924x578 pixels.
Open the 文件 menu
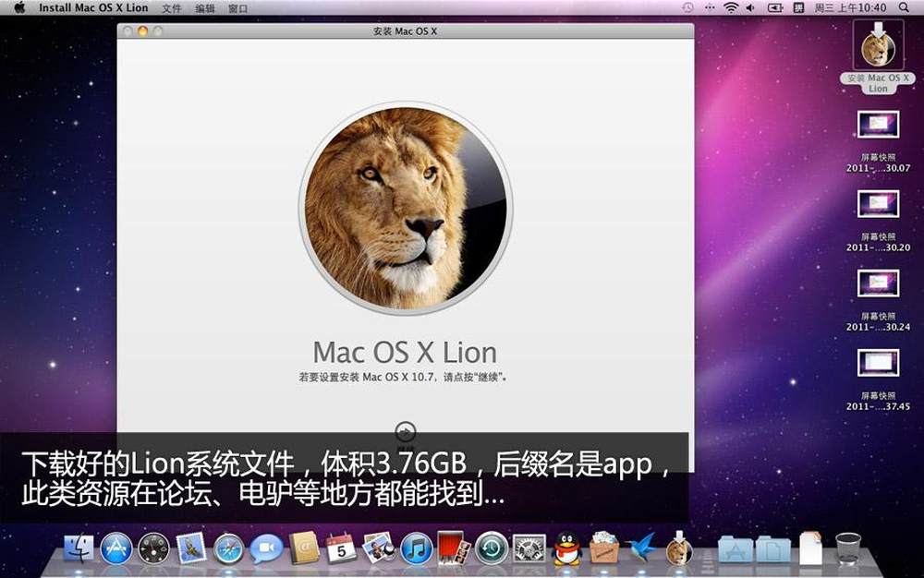[172, 8]
